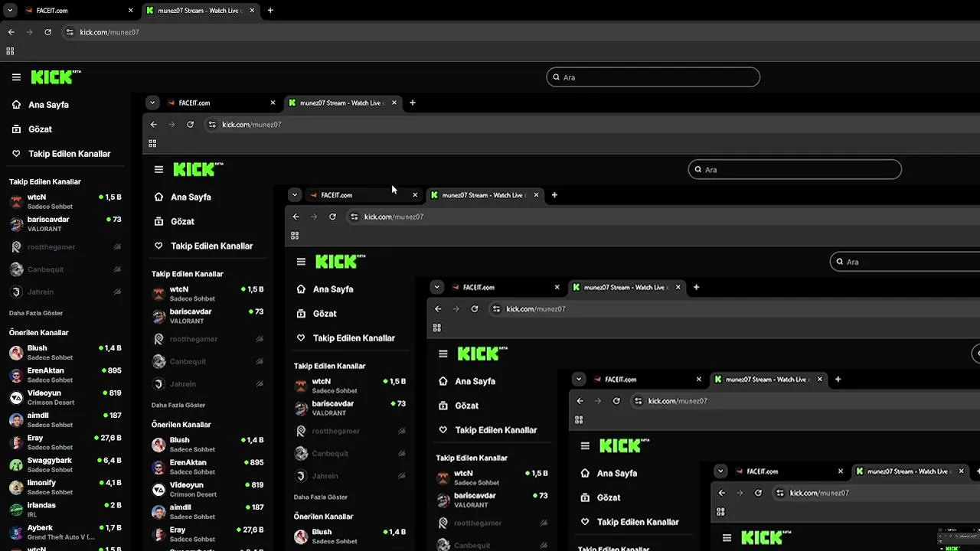Screen dimensions: 980x551
Task: Click bariscavdar avatar in the outermost sidebar
Action: tap(16, 224)
